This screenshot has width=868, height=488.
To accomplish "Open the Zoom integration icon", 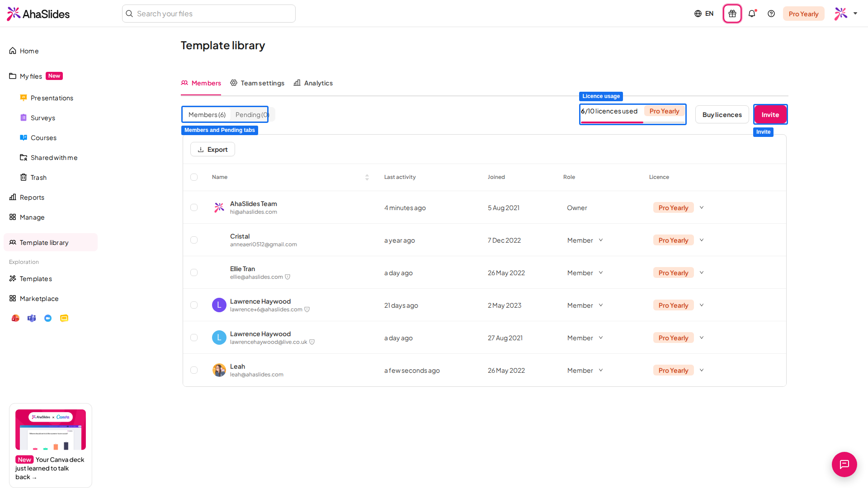I will [x=48, y=318].
